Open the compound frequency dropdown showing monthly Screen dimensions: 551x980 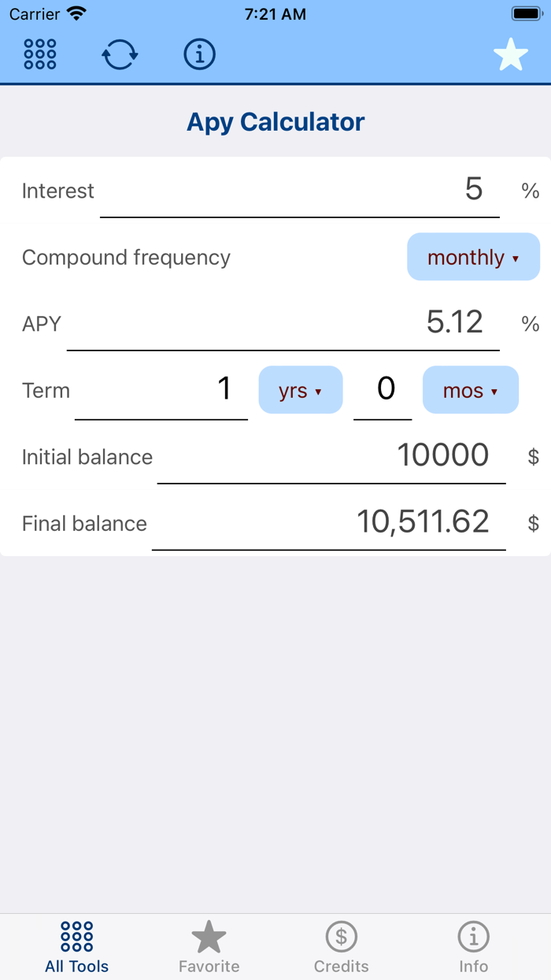coord(472,257)
